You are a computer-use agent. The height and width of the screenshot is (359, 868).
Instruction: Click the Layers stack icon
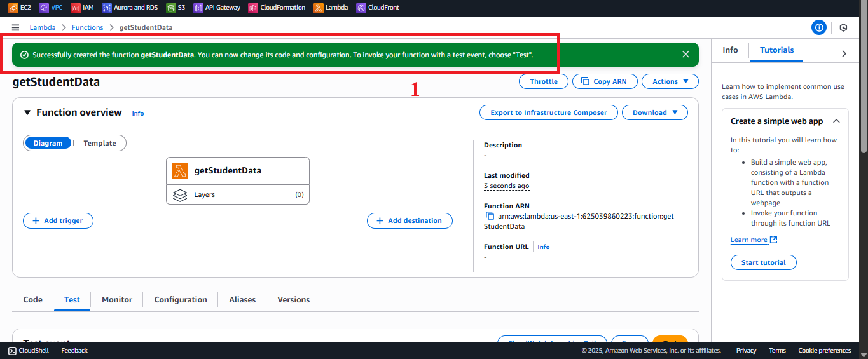point(180,194)
